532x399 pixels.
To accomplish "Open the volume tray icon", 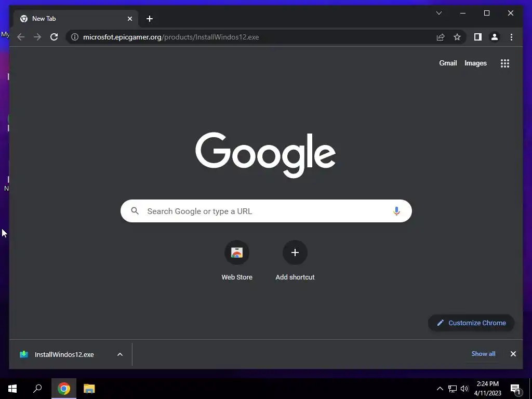I will coord(464,389).
